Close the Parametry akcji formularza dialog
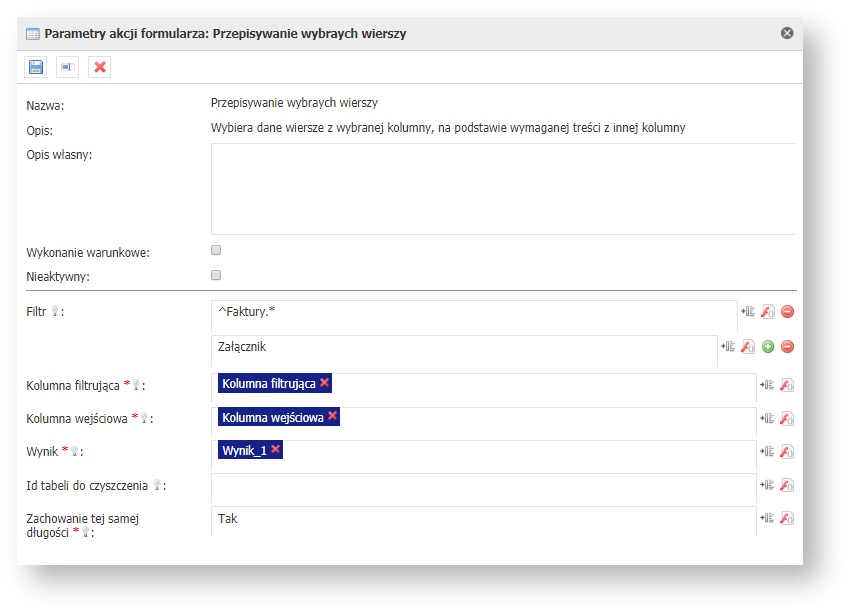This screenshot has height=613, width=851. tap(787, 33)
